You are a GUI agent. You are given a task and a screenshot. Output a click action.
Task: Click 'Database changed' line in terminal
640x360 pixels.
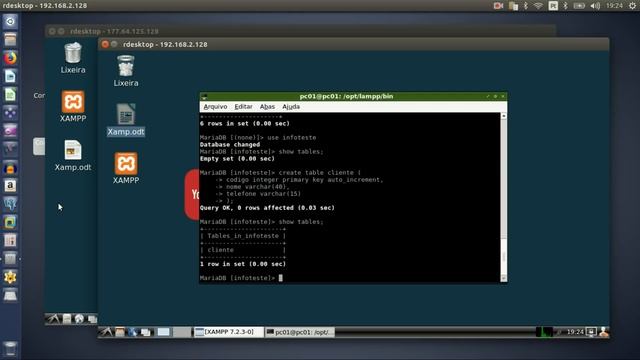[230, 144]
